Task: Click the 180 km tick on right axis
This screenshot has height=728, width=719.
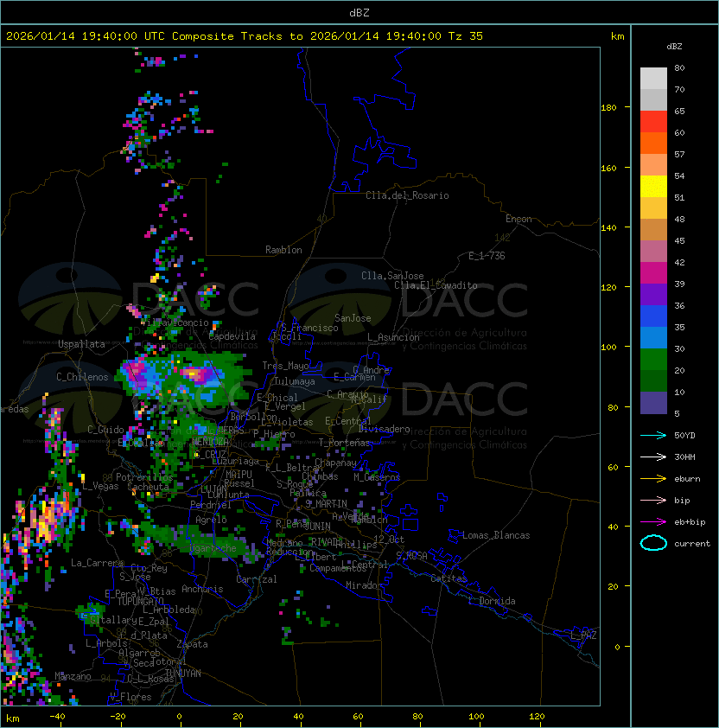Action: pos(608,108)
